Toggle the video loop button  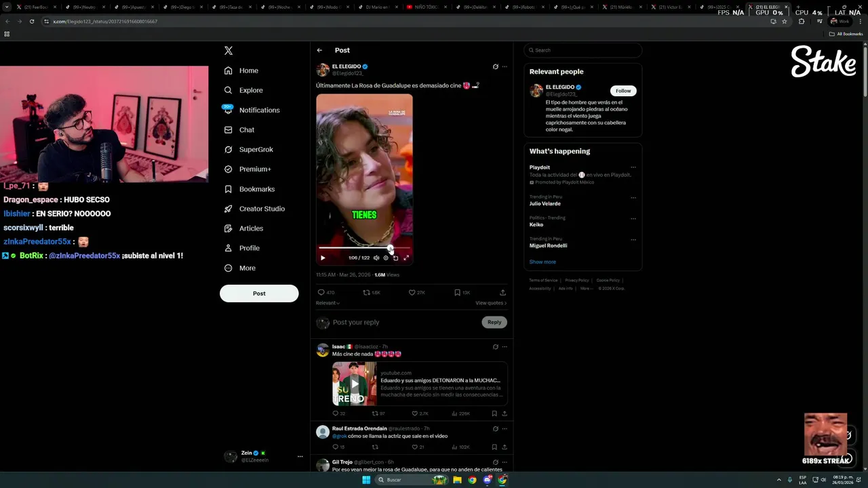coord(395,258)
